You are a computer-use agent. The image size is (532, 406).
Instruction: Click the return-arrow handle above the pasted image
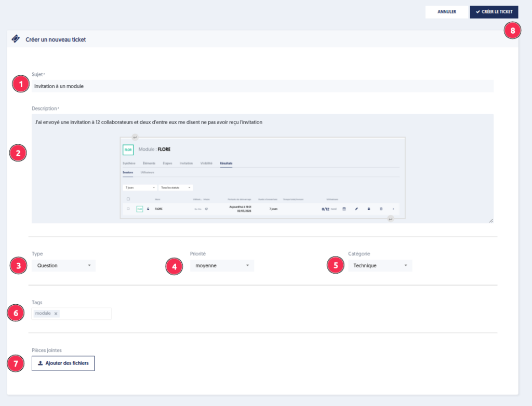135,137
